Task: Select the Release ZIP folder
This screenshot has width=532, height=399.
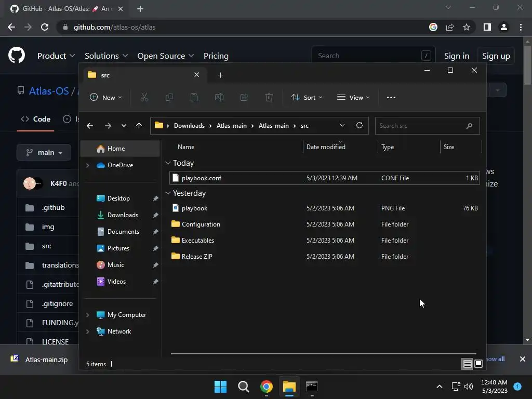Action: click(x=324, y=257)
